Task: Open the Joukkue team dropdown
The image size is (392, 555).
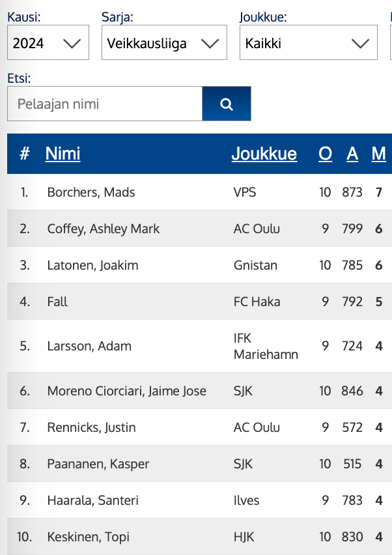Action: pyautogui.click(x=308, y=43)
